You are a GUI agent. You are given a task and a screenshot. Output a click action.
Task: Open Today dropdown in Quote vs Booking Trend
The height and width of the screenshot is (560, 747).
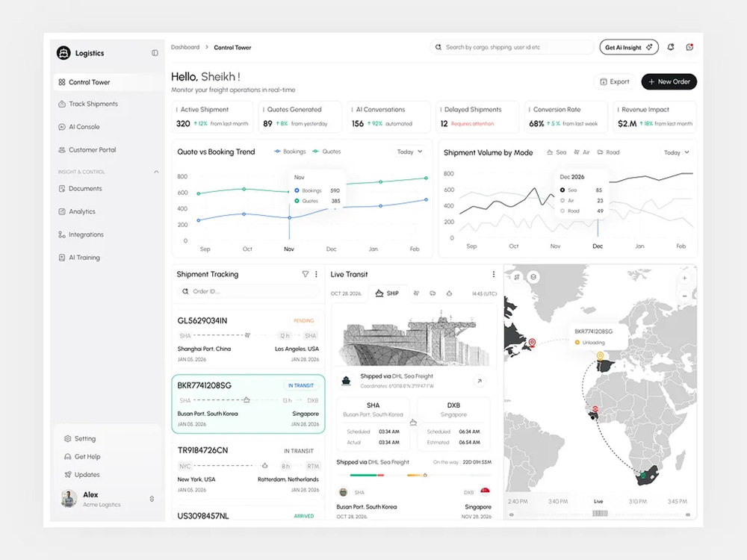(x=409, y=152)
